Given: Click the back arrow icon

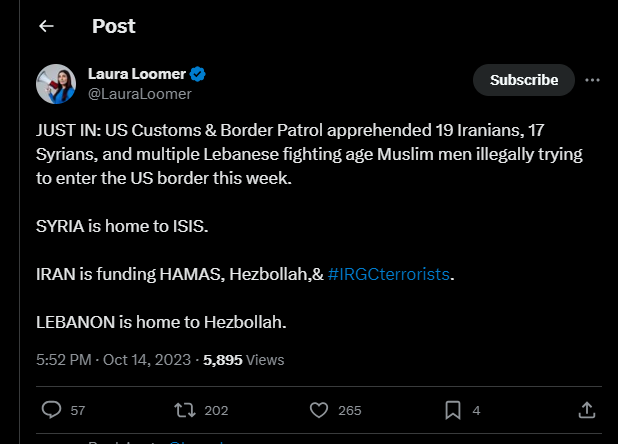Looking at the screenshot, I should [46, 27].
